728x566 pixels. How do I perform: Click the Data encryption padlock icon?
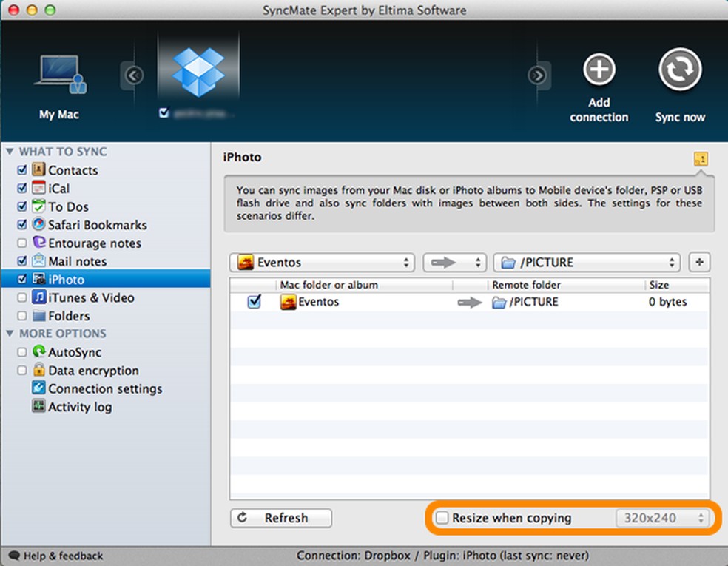pyautogui.click(x=39, y=370)
